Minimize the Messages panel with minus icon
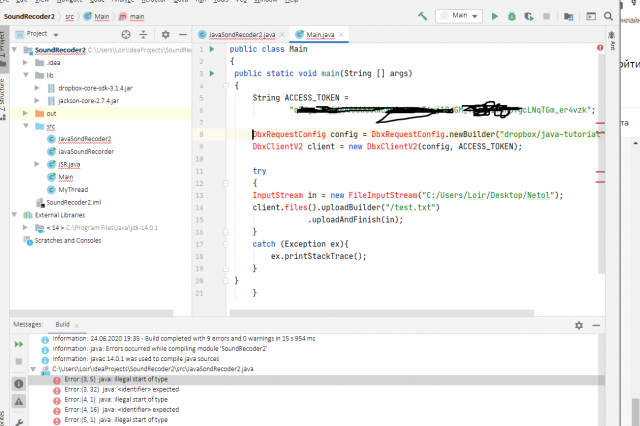 (x=596, y=325)
